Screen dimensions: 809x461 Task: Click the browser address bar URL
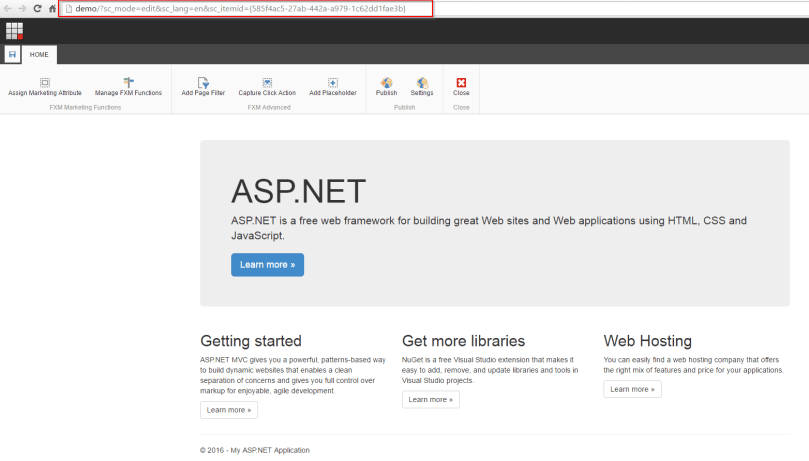click(240, 8)
